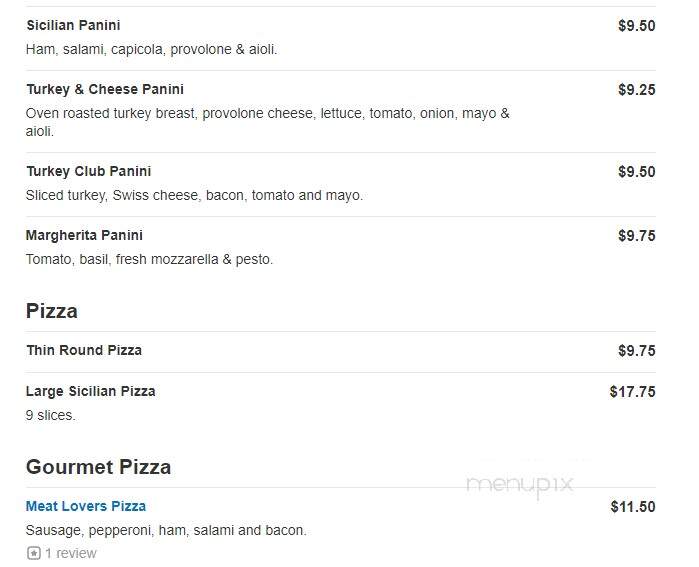The image size is (699, 567).
Task: Click the 9 slices description text
Action: coord(50,415)
